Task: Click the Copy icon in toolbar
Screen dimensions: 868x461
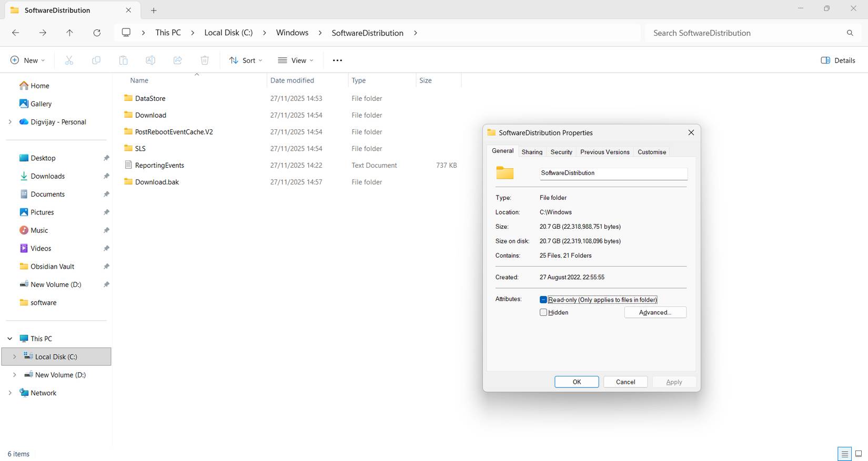Action: [x=96, y=60]
